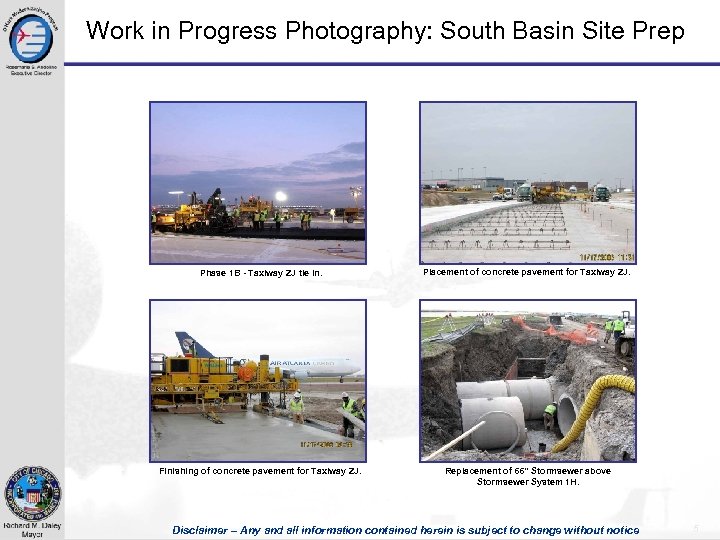The height and width of the screenshot is (540, 720).
Task: Select the concrete finishing photo with airplane
Action: click(258, 381)
